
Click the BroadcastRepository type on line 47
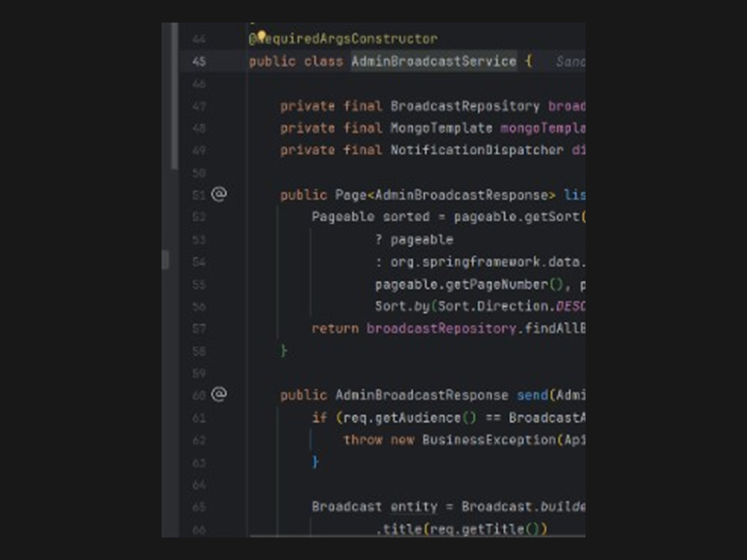pos(465,106)
